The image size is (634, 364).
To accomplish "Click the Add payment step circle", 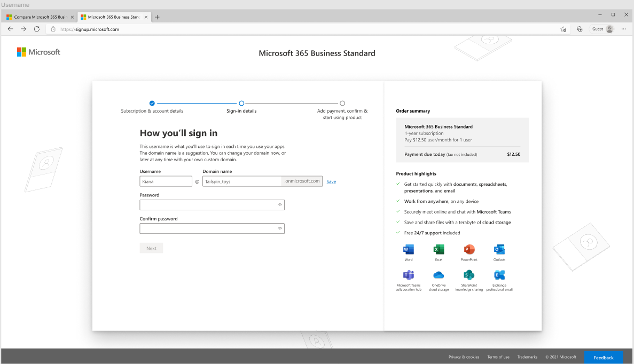I will (x=342, y=104).
